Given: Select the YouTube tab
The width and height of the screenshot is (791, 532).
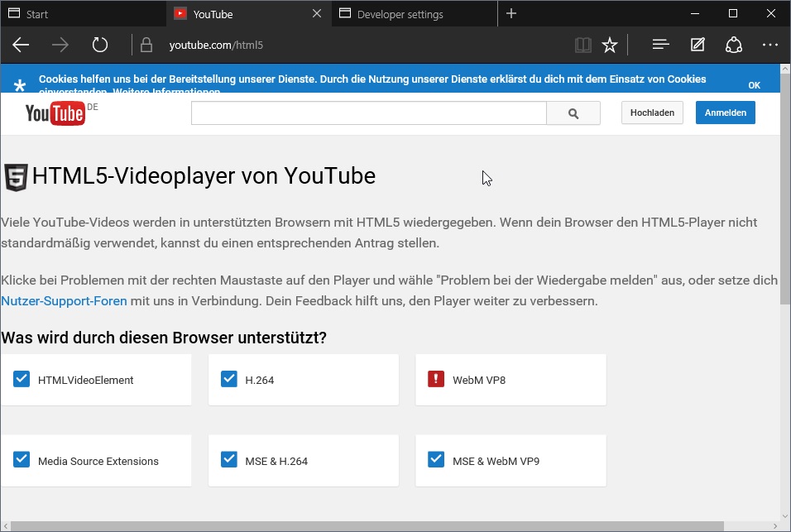Looking at the screenshot, I should click(249, 13).
